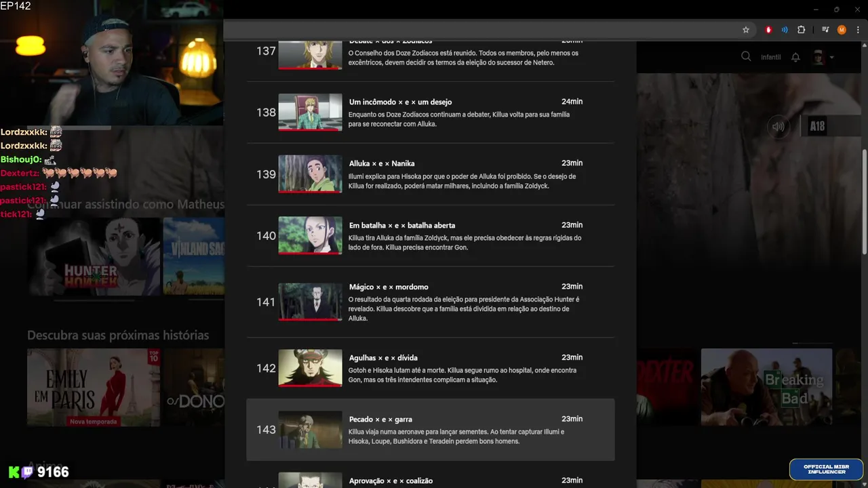Image resolution: width=868 pixels, height=488 pixels.
Task: Play episode 139 Alluka thumbnail
Action: pyautogui.click(x=310, y=174)
